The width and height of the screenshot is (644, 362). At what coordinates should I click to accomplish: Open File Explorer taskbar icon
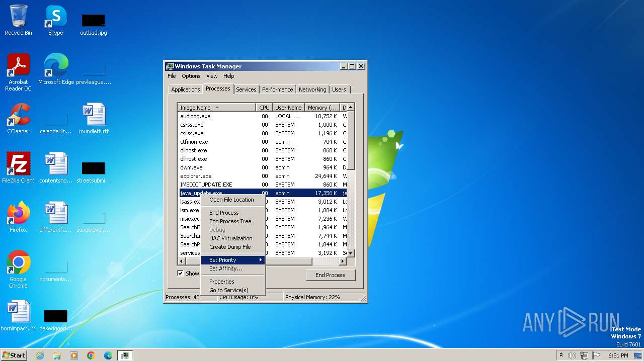click(x=57, y=355)
